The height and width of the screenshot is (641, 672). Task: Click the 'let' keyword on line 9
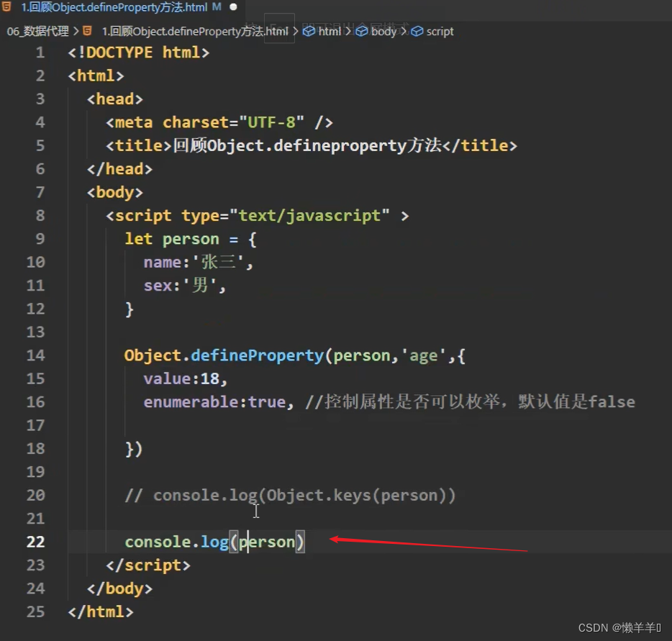[138, 239]
